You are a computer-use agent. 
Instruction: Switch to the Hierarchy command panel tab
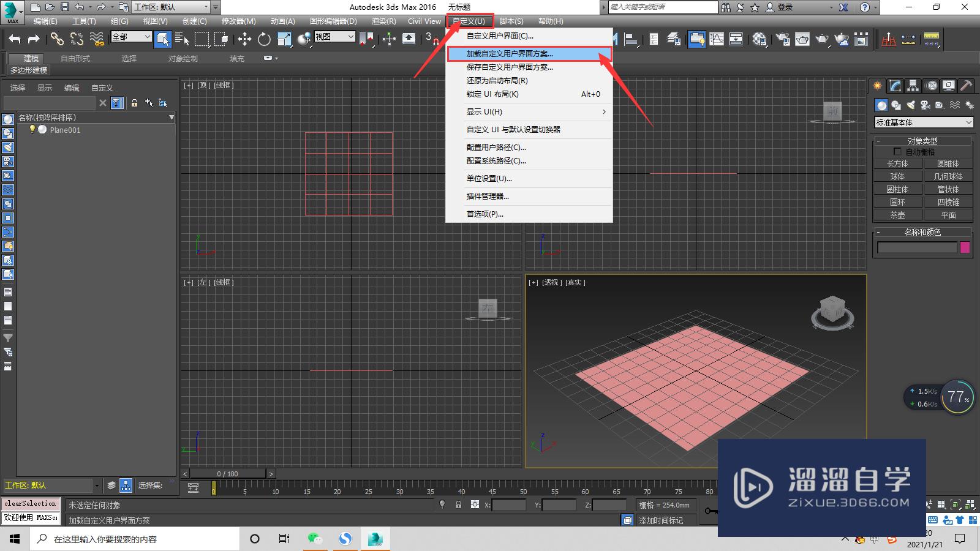click(x=913, y=86)
